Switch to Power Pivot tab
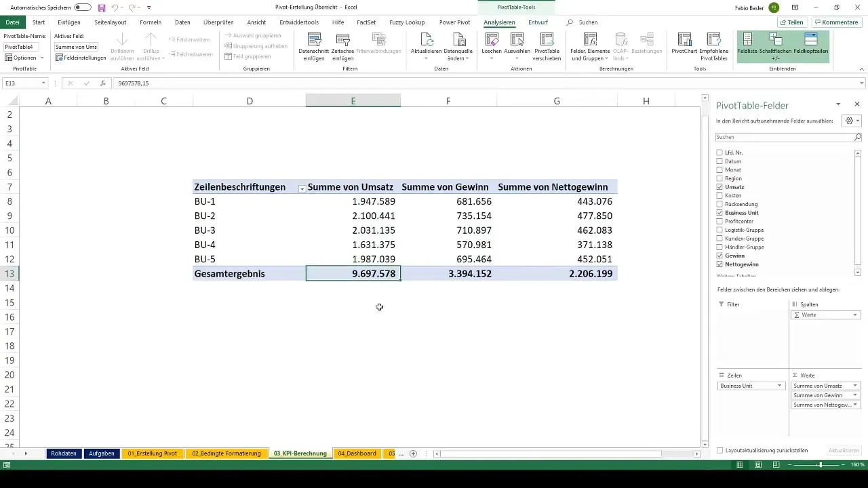Image resolution: width=868 pixels, height=488 pixels. tap(454, 22)
